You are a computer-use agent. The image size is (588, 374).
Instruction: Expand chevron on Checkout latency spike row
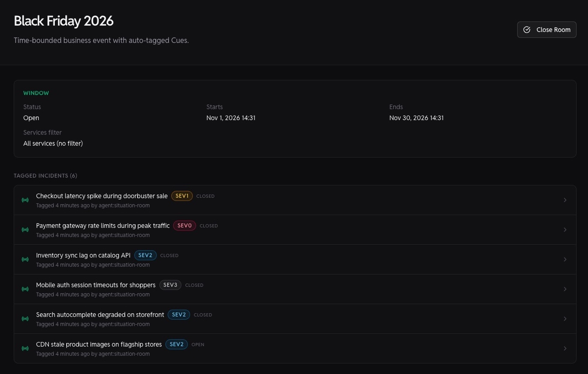click(x=565, y=200)
